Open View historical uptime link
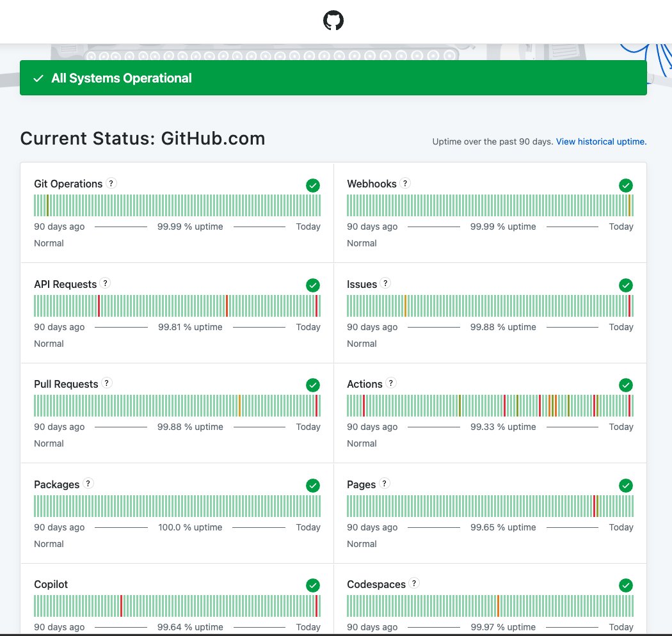 point(602,141)
